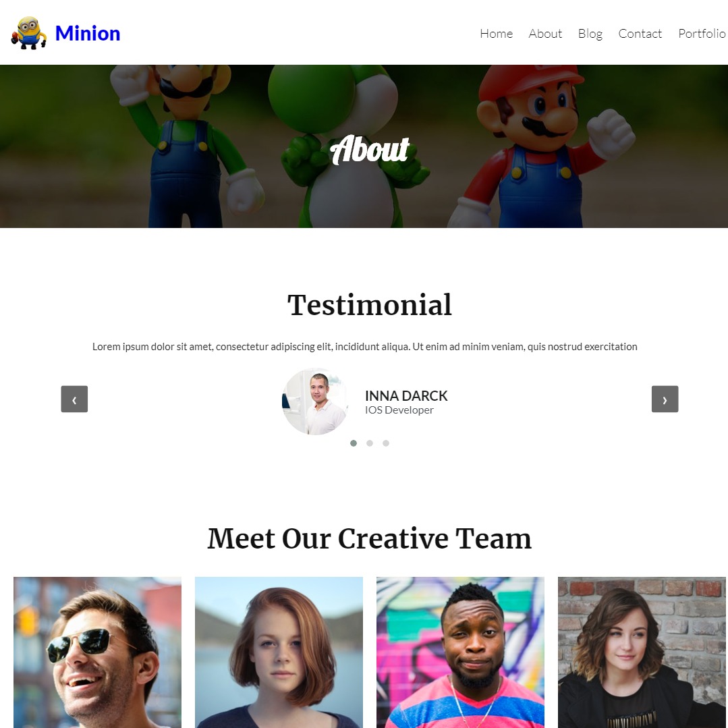Click the About hero banner title
The height and width of the screenshot is (728, 728).
[x=370, y=150]
